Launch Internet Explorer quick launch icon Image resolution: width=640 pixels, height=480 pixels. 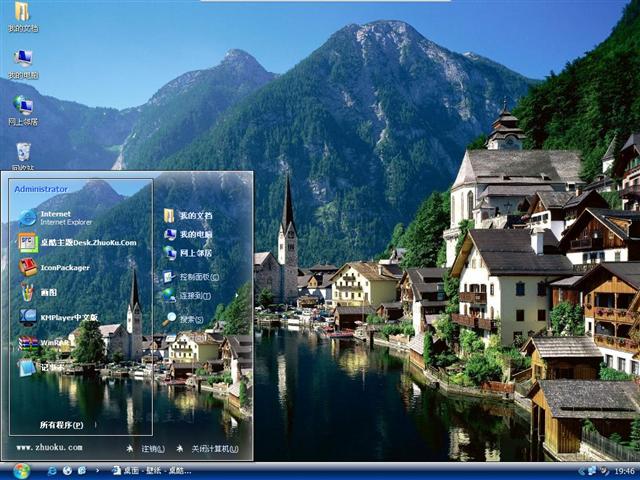[x=52, y=471]
